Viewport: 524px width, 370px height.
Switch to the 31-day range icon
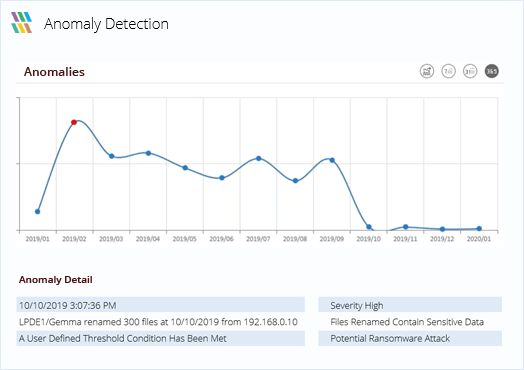click(x=470, y=71)
